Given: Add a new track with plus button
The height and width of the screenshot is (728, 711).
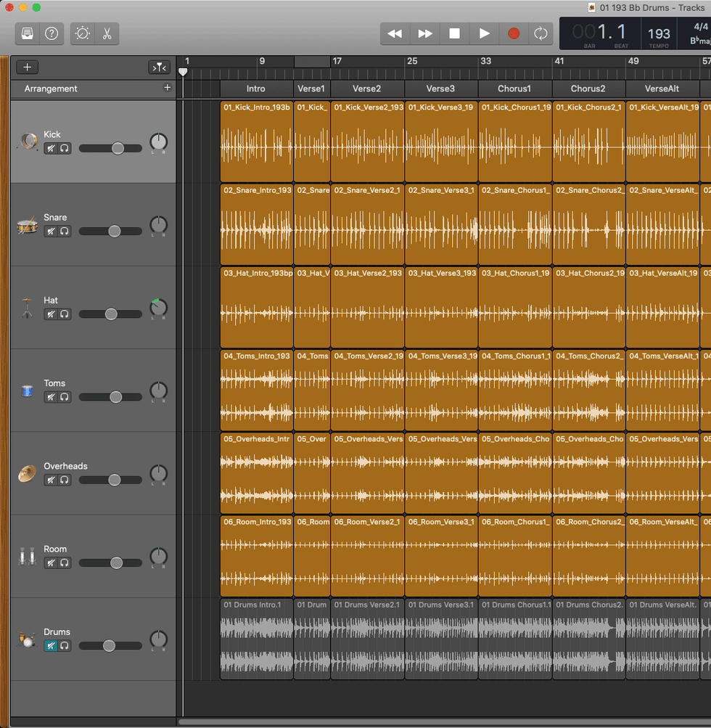Looking at the screenshot, I should click(28, 68).
